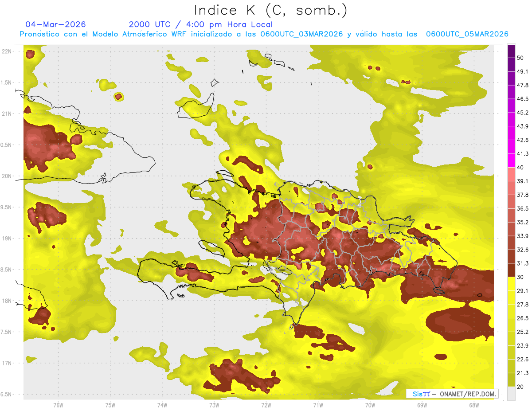This screenshot has width=532, height=411.
Task: Click the color bar value "27.8"
Action: click(x=523, y=305)
